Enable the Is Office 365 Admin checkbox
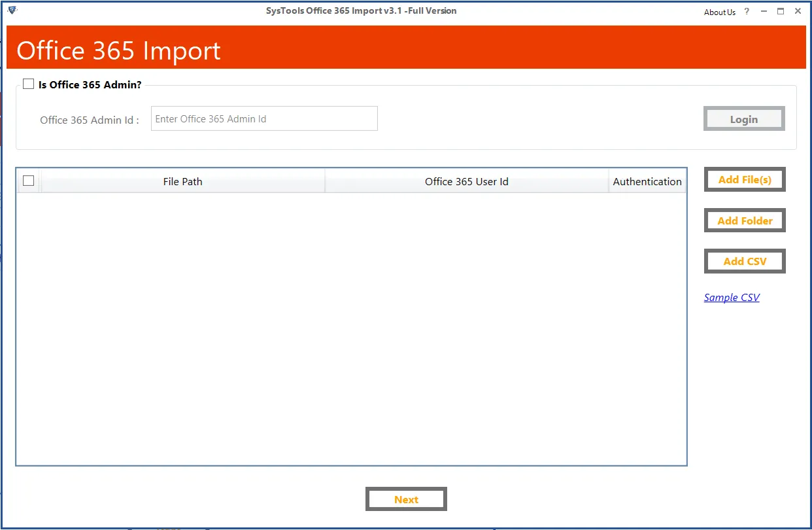 coord(28,84)
